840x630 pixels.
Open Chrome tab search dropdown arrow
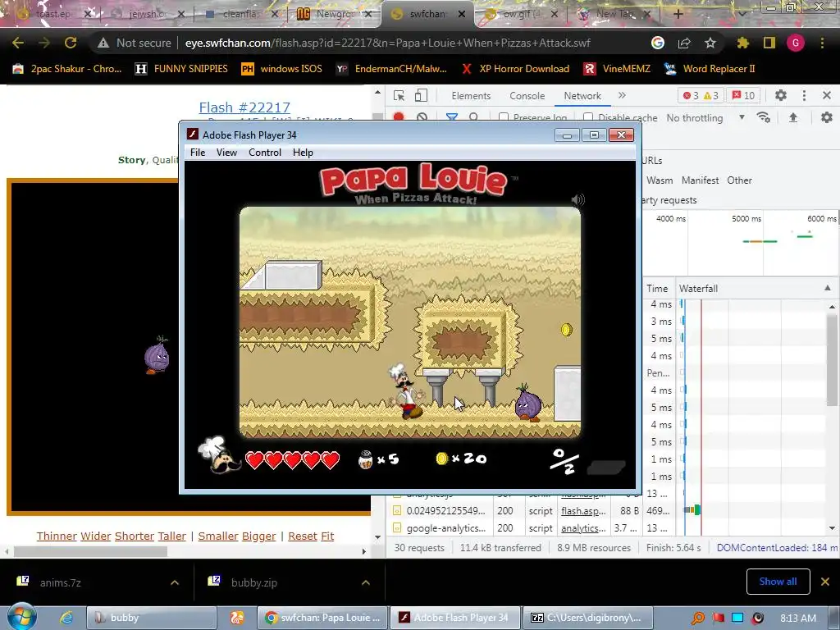pos(742,14)
